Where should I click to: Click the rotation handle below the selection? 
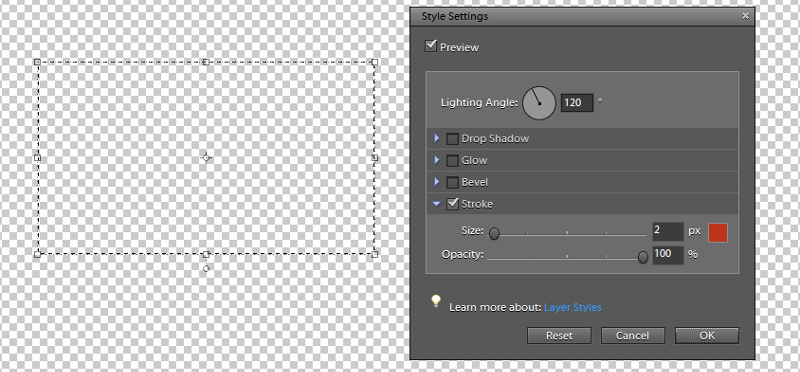[x=206, y=268]
